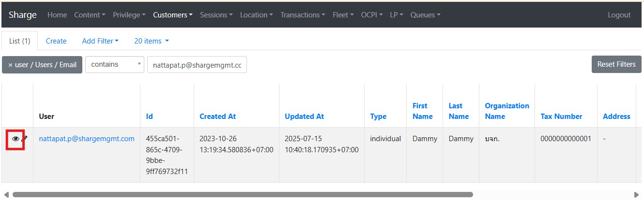Click the horizontal table scrollbar
This screenshot has width=644, height=204.
pos(242,195)
